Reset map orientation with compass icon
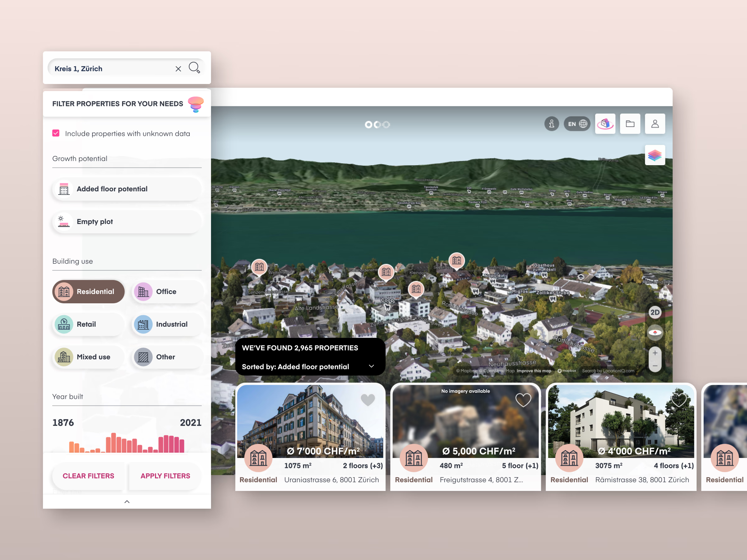747x560 pixels. (655, 333)
